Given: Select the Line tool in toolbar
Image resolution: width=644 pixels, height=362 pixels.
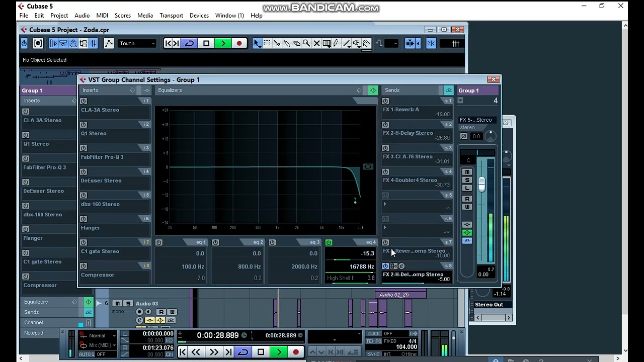Looking at the screenshot, I should pyautogui.click(x=346, y=44).
